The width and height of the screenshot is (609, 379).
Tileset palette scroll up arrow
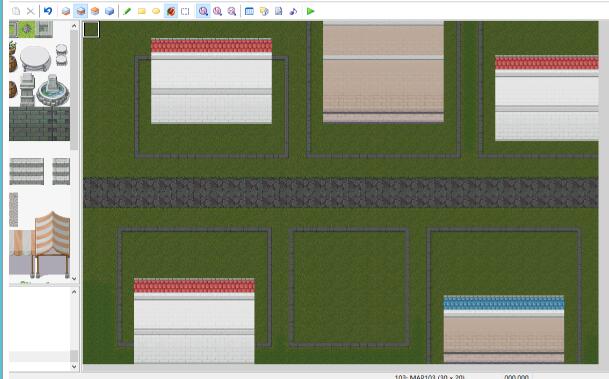(x=74, y=26)
